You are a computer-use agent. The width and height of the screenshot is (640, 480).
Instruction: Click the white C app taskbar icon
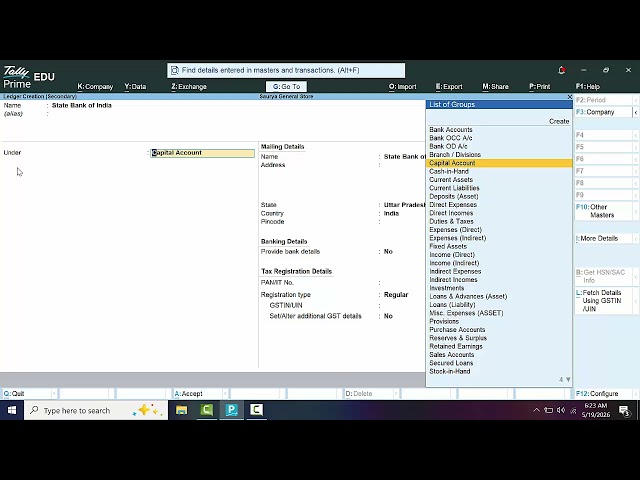pyautogui.click(x=256, y=410)
